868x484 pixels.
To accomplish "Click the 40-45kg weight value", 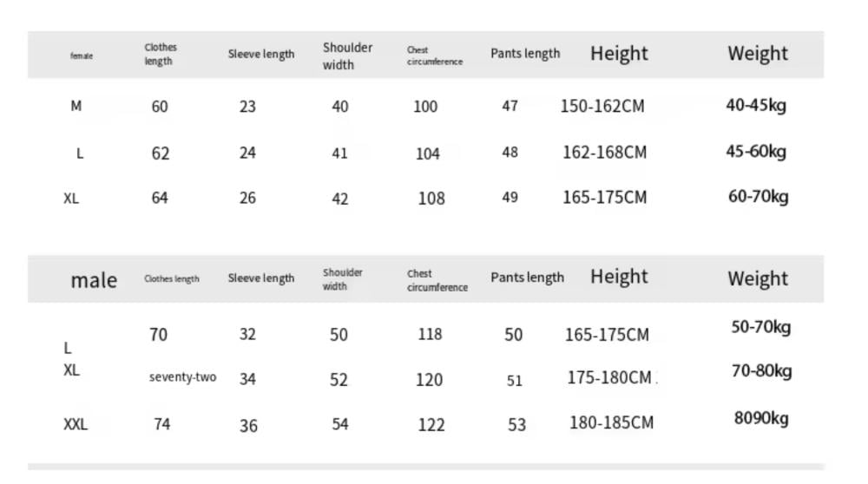I will click(x=756, y=105).
